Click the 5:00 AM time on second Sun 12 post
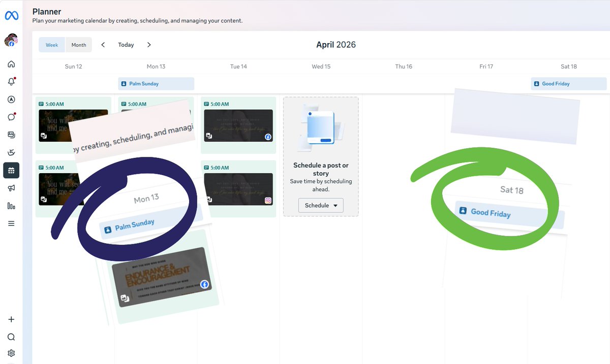610x364 pixels. (54, 168)
